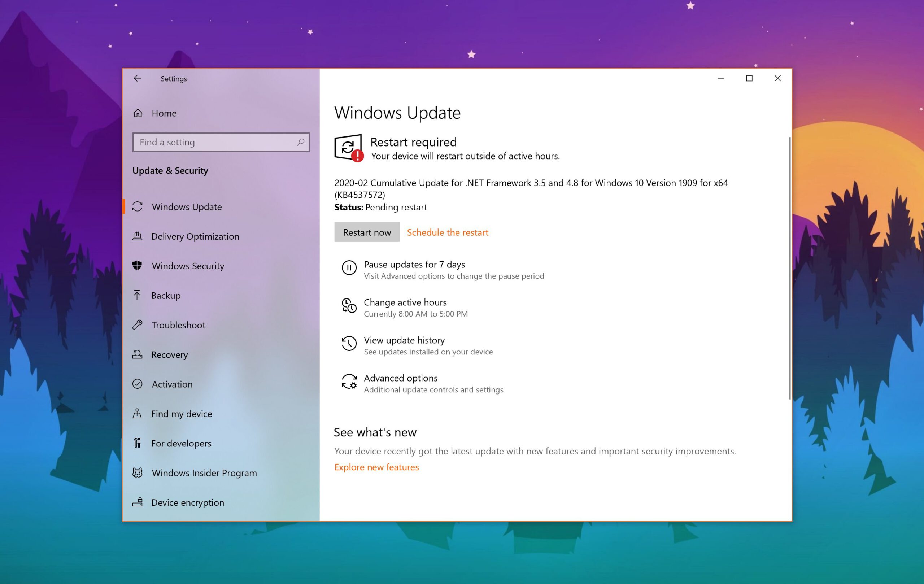This screenshot has height=584, width=924.
Task: Click the update history clock icon
Action: click(349, 343)
